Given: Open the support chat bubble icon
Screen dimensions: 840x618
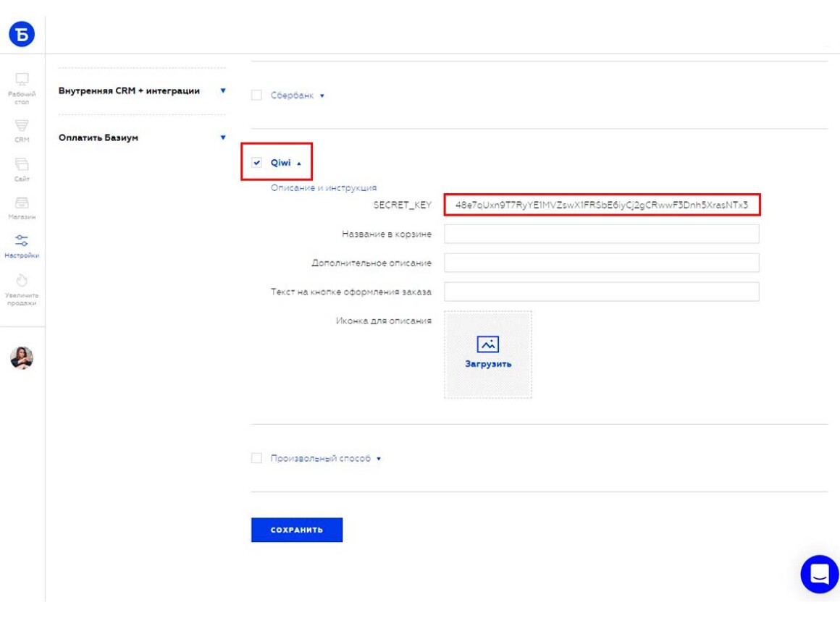Looking at the screenshot, I should tap(820, 574).
